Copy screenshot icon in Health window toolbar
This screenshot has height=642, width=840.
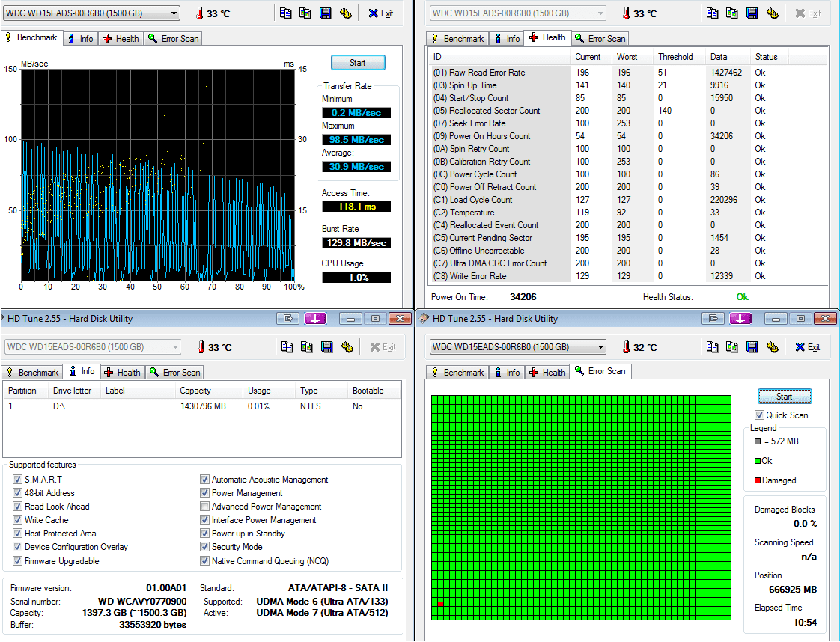731,13
